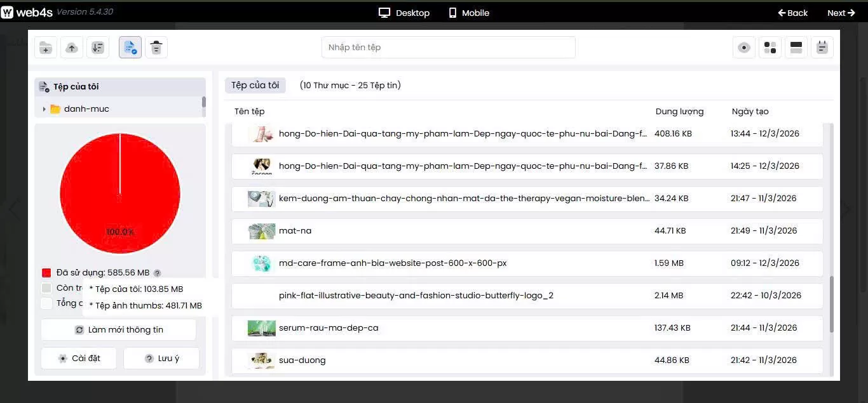Switch to Mobile preview mode

(x=468, y=13)
